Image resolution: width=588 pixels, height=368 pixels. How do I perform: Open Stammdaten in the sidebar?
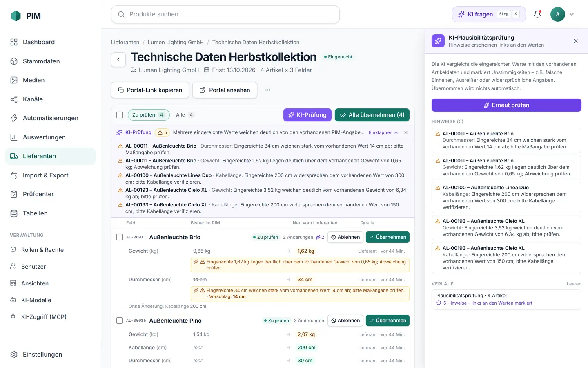[50, 61]
